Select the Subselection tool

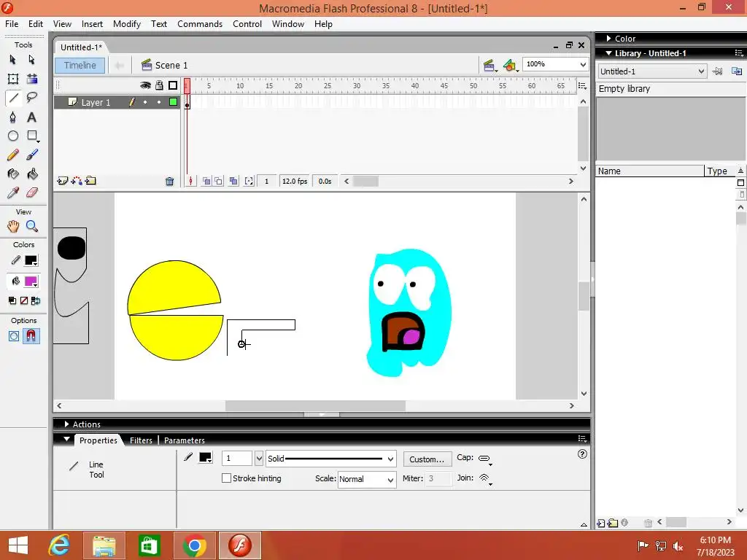(x=31, y=60)
